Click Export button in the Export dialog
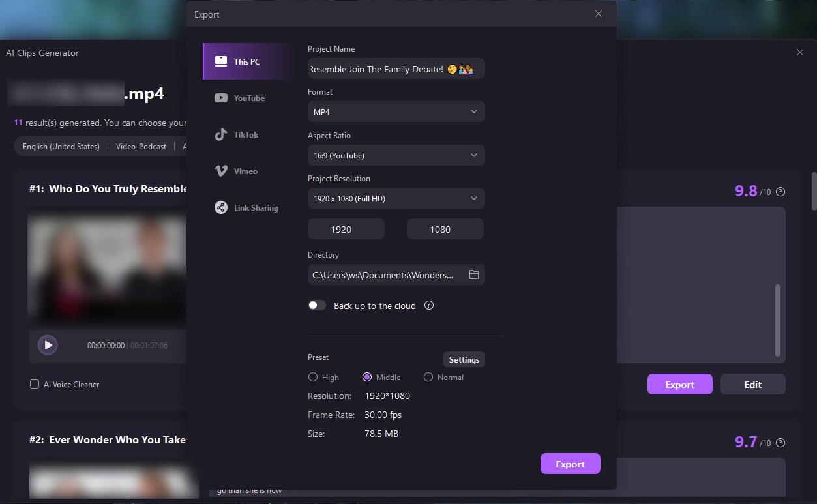This screenshot has height=504, width=817. click(570, 464)
